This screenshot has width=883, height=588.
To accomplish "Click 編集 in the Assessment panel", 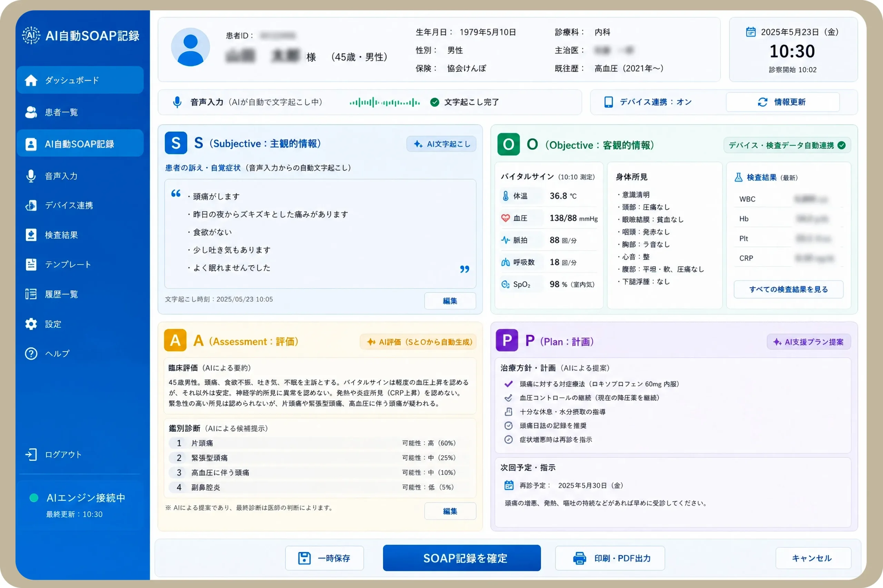I will (450, 511).
